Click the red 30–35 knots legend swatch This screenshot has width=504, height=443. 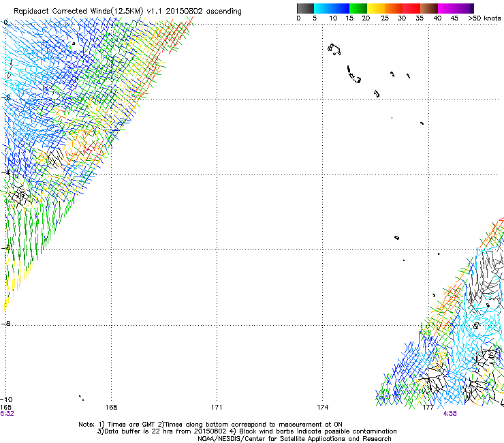411,8
